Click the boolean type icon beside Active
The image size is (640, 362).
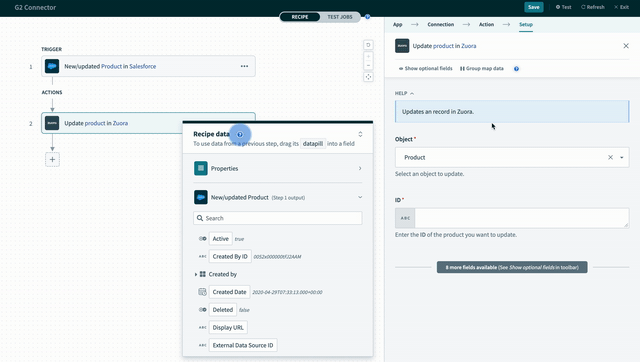[202, 239]
